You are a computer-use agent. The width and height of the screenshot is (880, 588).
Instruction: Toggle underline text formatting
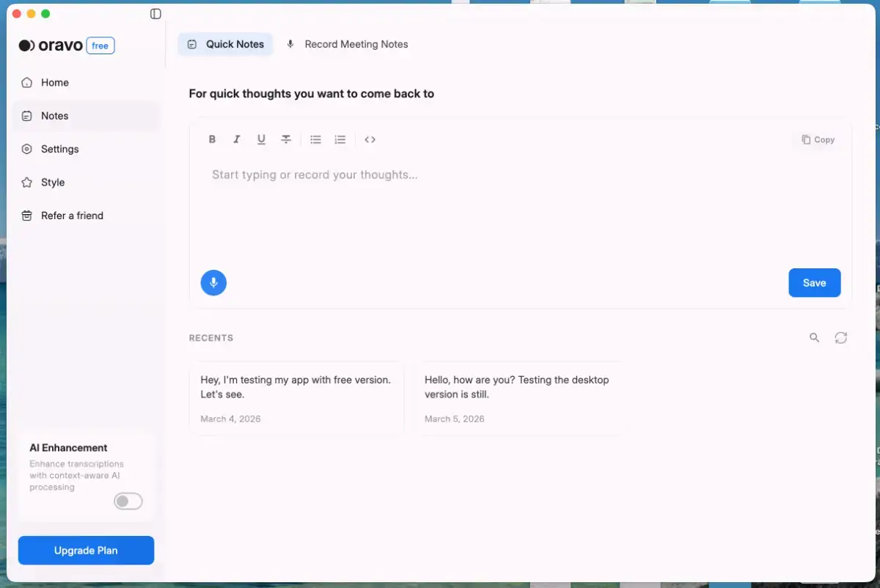click(261, 139)
